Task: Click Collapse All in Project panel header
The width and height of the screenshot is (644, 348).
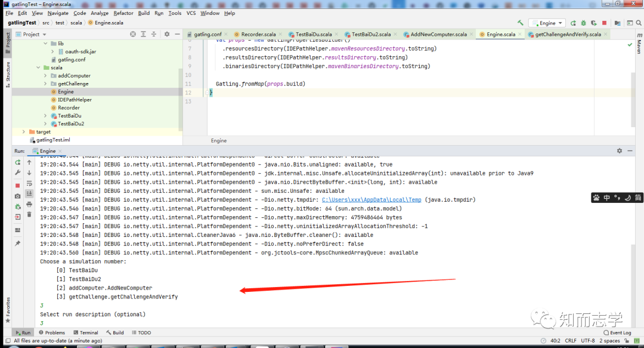Action: click(154, 34)
